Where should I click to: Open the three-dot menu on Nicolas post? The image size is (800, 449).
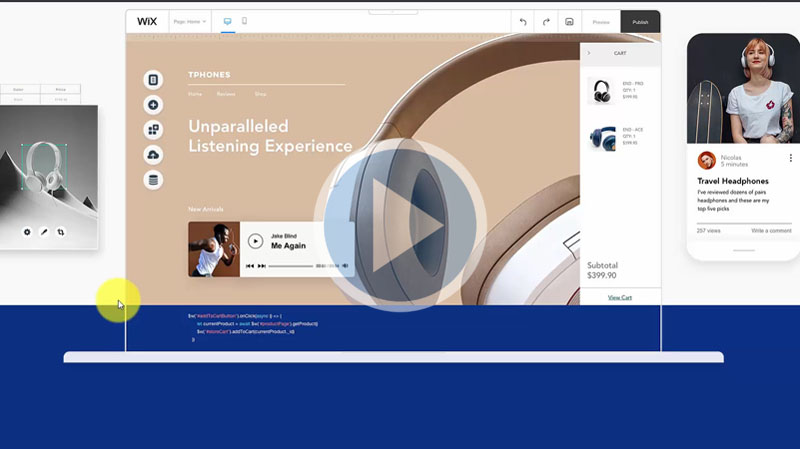790,158
